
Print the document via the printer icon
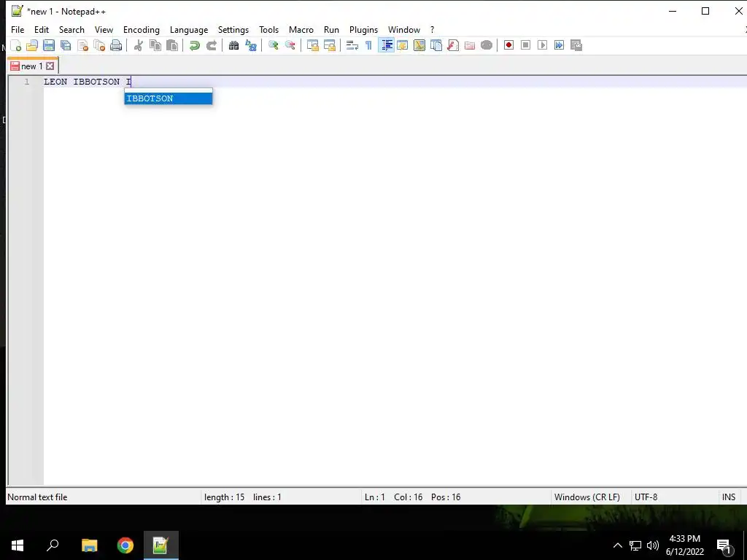pos(116,46)
